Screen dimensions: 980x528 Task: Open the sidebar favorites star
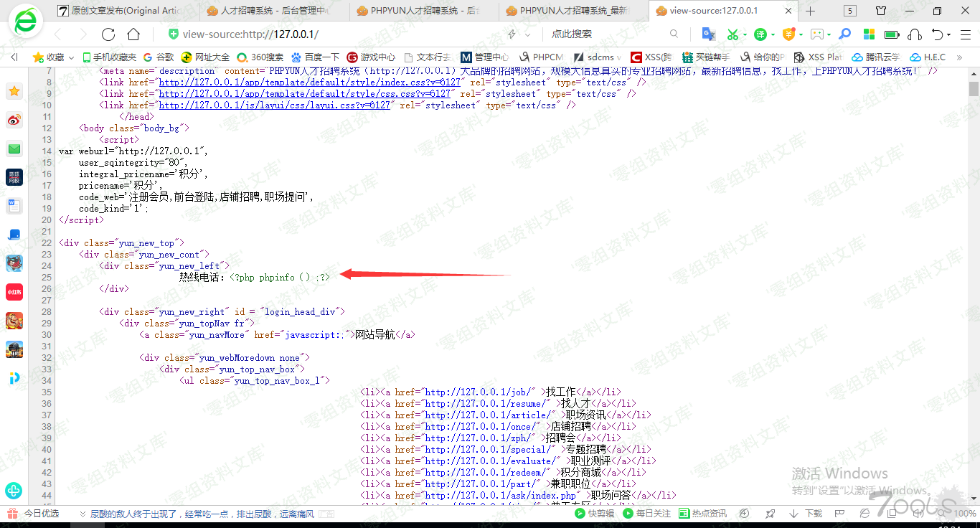14,91
